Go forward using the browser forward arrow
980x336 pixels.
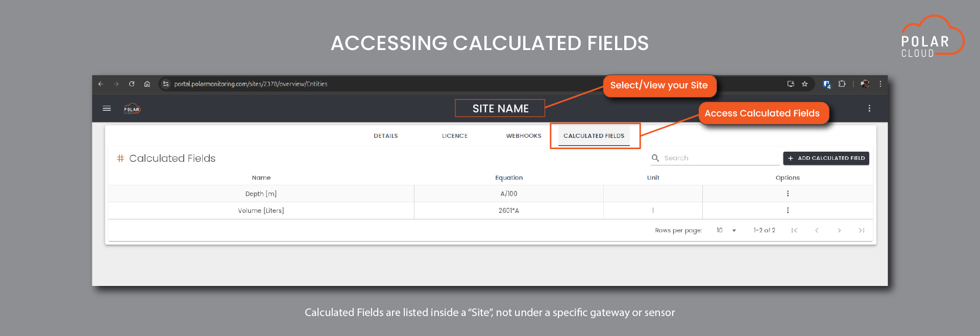point(116,84)
